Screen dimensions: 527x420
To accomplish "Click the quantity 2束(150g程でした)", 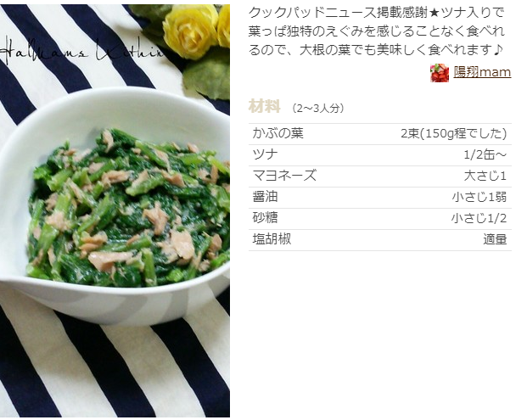I will [453, 134].
